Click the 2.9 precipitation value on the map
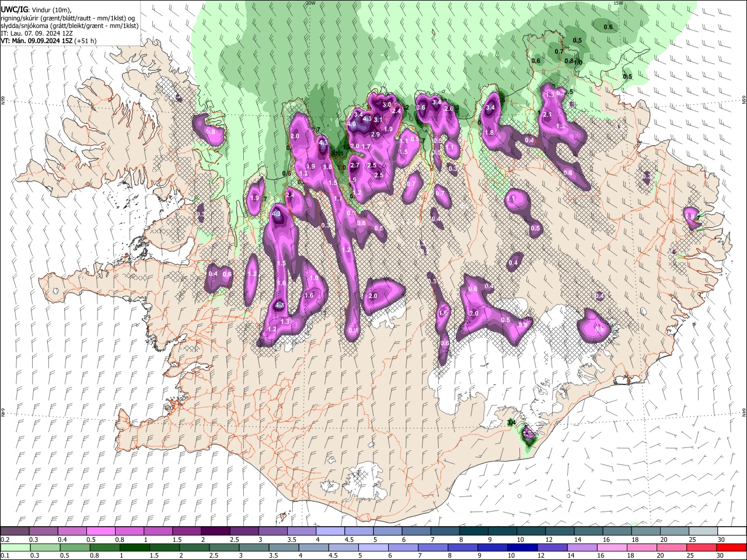Image resolution: width=747 pixels, height=560 pixels. [375, 134]
